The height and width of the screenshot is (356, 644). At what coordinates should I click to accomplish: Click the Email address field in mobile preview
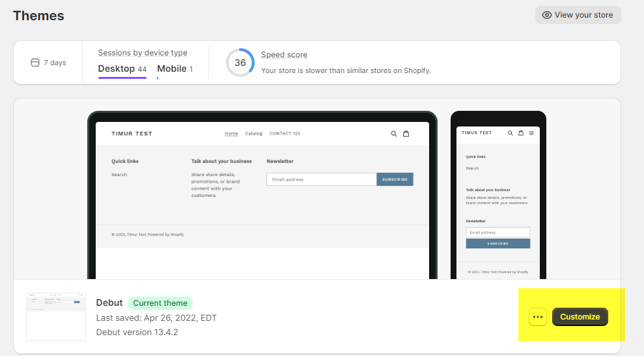tap(497, 232)
